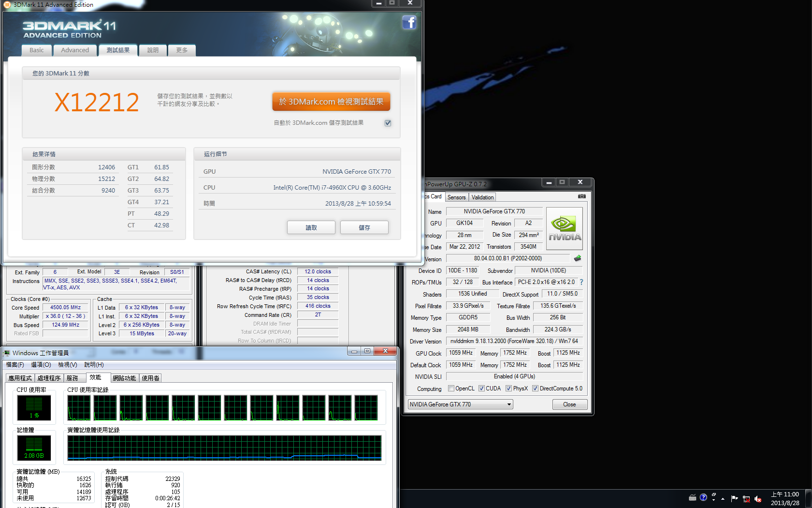Open the GPU selector dropdown in GPU-Z
The width and height of the screenshot is (812, 508).
pyautogui.click(x=460, y=404)
